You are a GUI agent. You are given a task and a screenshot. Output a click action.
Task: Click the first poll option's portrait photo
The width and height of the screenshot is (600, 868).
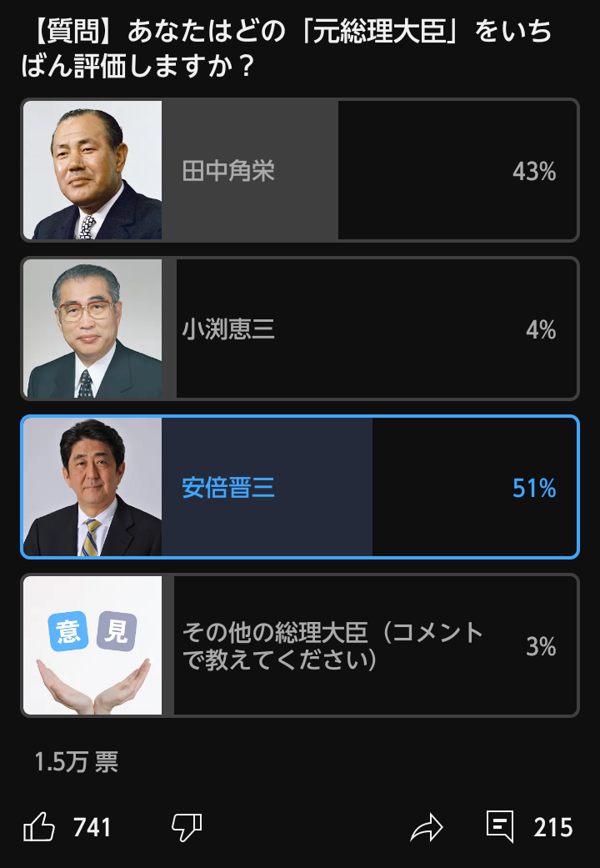[x=92, y=171]
